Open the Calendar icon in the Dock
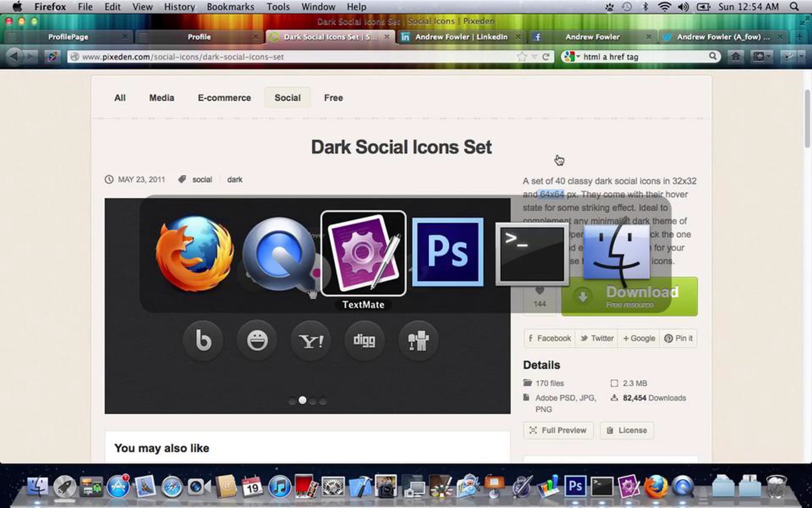812x508 pixels. click(252, 487)
